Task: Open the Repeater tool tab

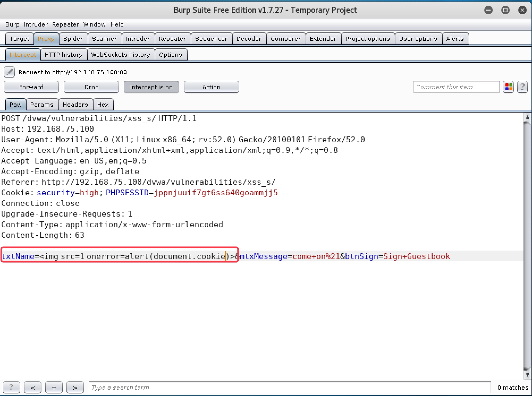Action: click(172, 39)
